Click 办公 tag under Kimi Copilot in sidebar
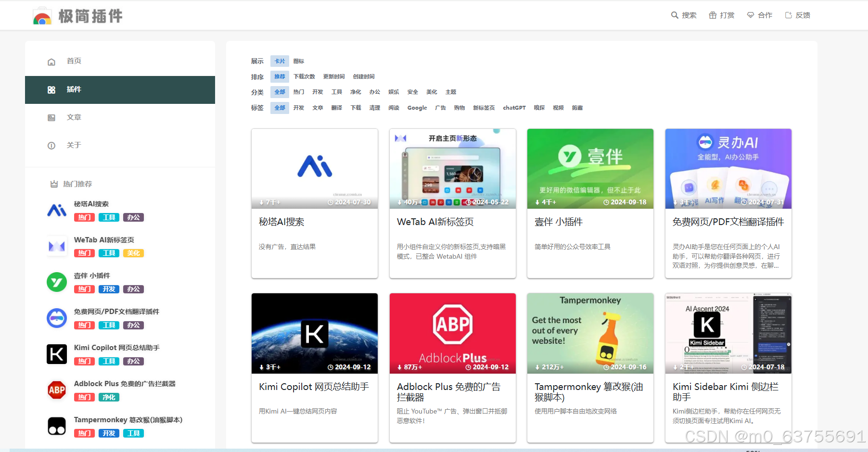The height and width of the screenshot is (452, 868). coord(134,362)
